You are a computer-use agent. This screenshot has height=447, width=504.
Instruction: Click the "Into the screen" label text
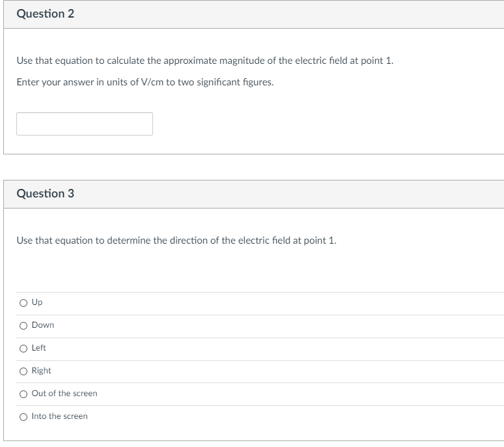59,416
